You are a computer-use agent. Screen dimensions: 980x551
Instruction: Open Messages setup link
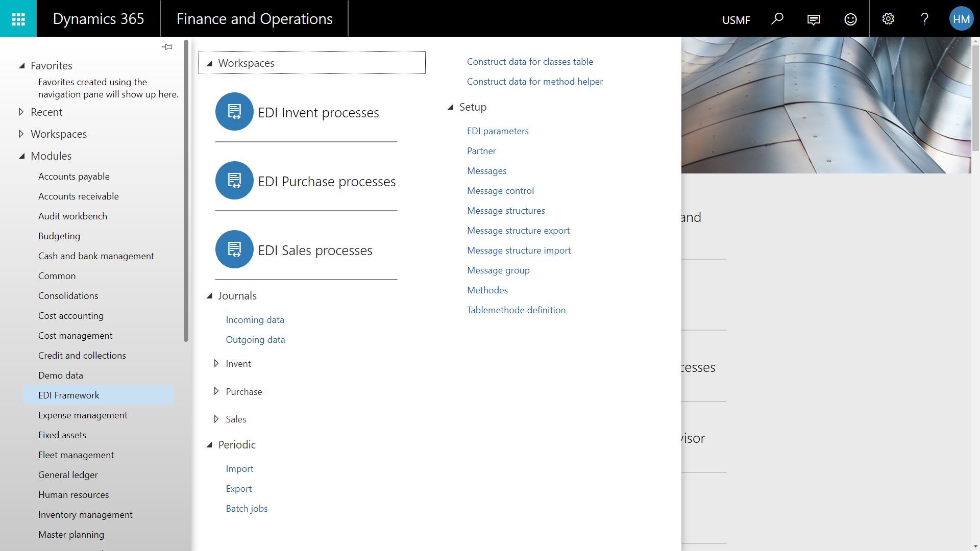[x=487, y=171]
